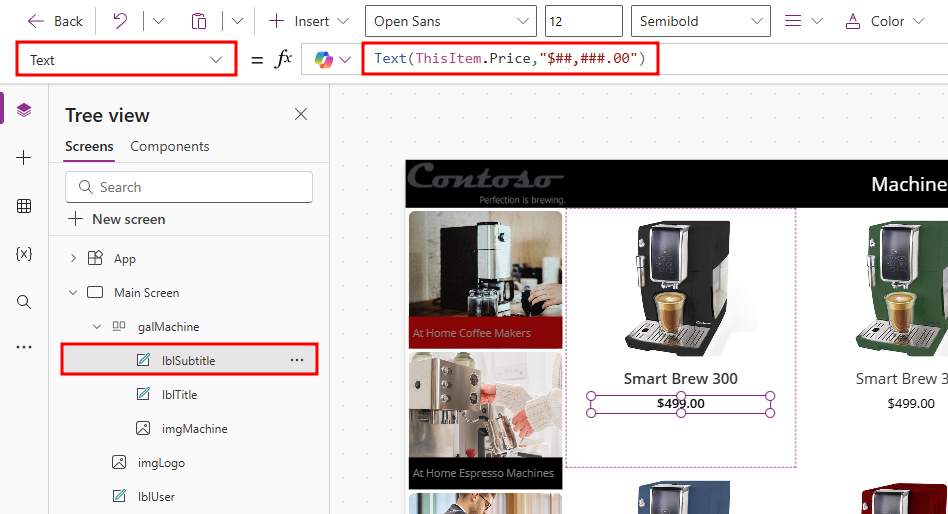The image size is (948, 514).
Task: Open lblSubtitle more options ellipsis
Action: [297, 360]
